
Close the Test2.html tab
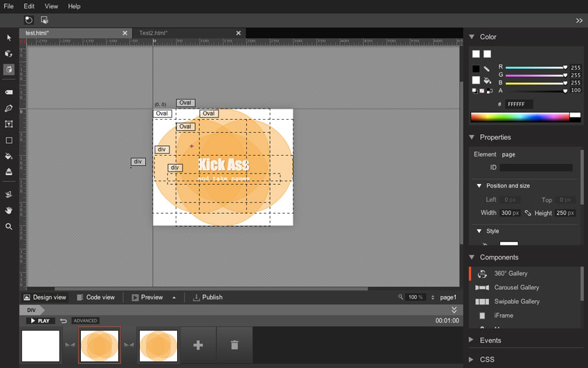click(239, 33)
